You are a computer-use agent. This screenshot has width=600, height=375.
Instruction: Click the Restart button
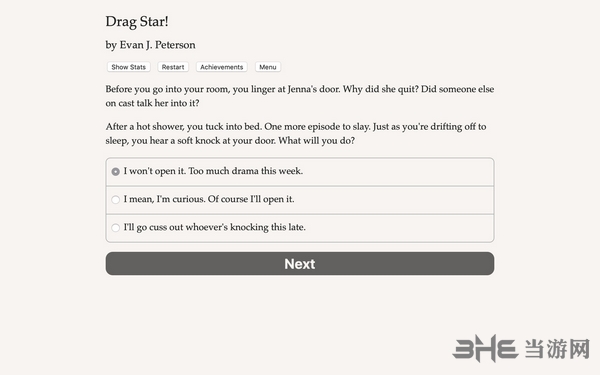point(173,67)
